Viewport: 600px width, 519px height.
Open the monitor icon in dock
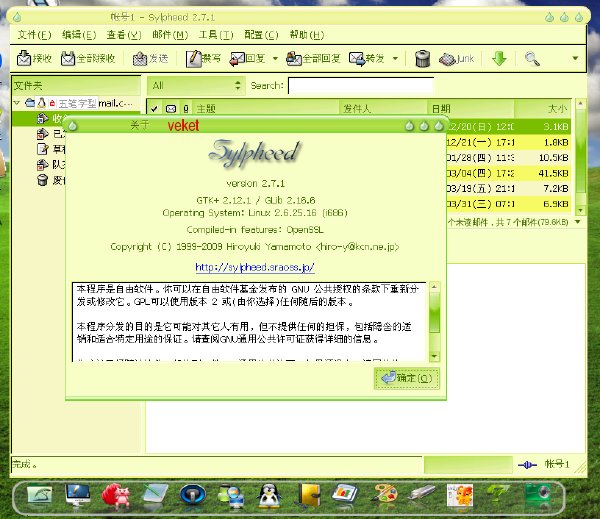tap(78, 495)
